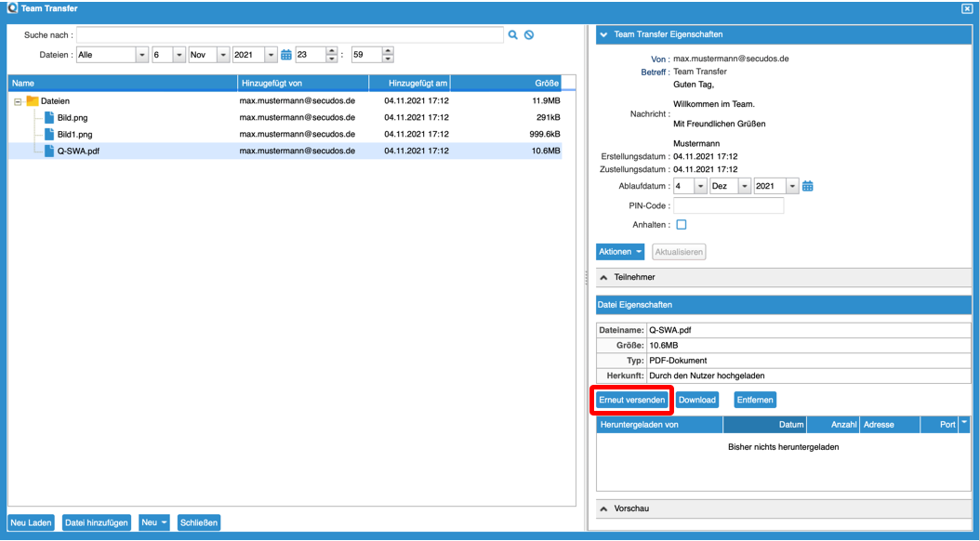Image resolution: width=980 pixels, height=541 pixels.
Task: Click the Bild1.png file icon
Action: (x=49, y=135)
